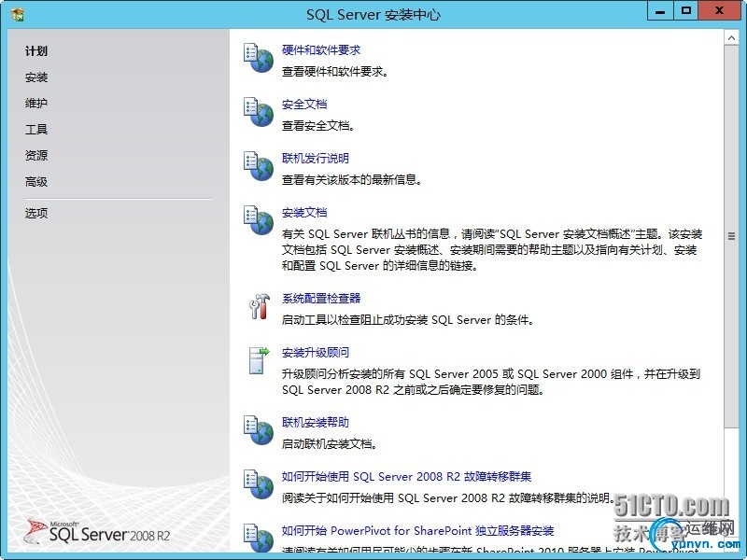Launch the 安装升级顾问 link

(316, 353)
